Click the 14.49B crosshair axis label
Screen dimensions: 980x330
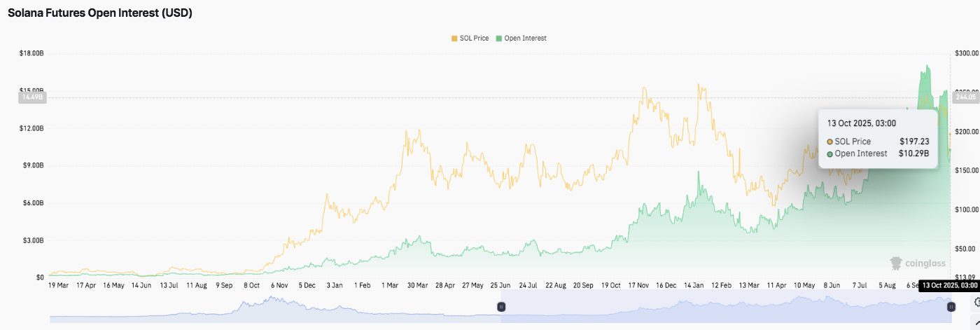[32, 98]
